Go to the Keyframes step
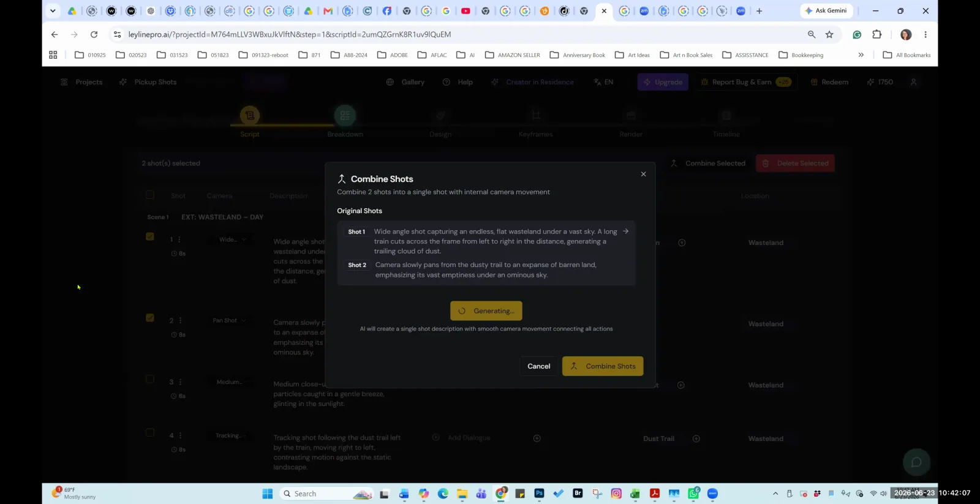 [x=536, y=122]
